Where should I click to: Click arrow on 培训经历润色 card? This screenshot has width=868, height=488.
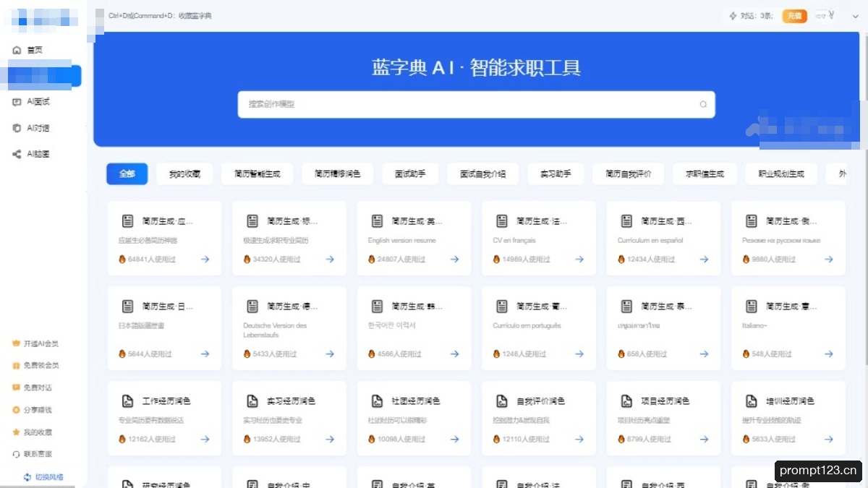pyautogui.click(x=829, y=439)
